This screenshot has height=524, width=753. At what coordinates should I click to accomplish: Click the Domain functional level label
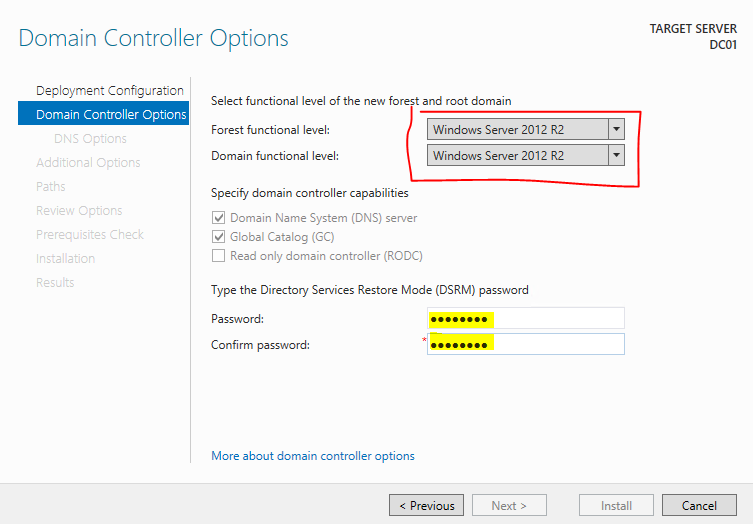pyautogui.click(x=275, y=156)
